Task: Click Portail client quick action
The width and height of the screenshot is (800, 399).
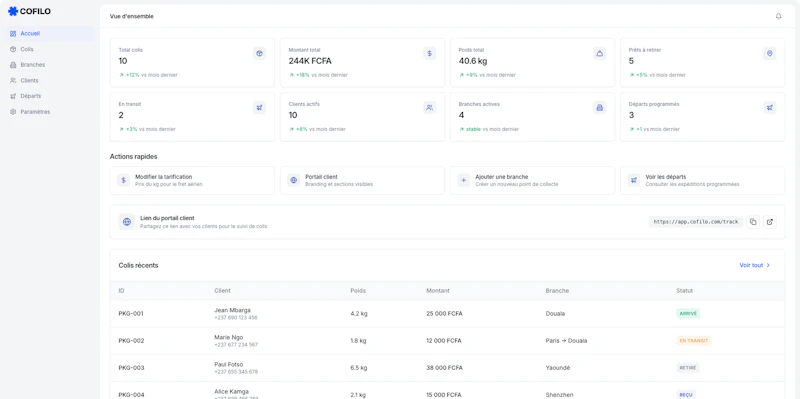Action: point(362,180)
